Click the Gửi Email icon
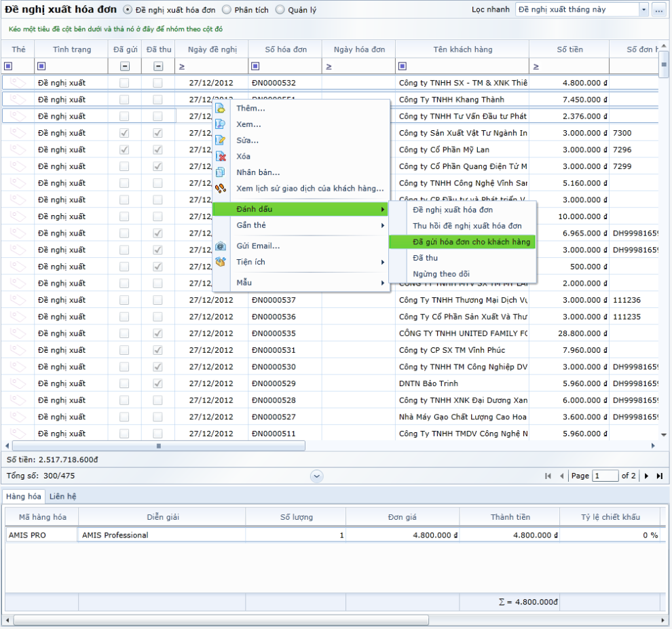This screenshot has width=672, height=629. click(220, 246)
